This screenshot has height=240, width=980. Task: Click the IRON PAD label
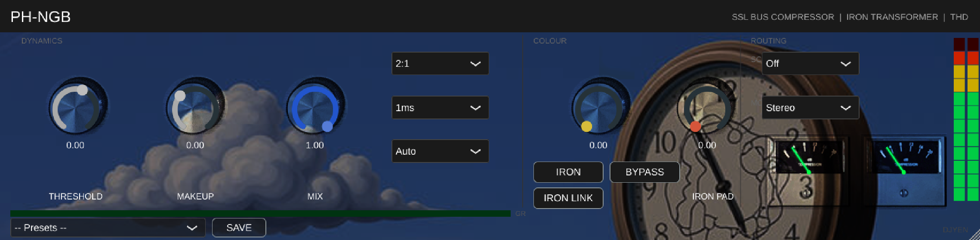713,196
